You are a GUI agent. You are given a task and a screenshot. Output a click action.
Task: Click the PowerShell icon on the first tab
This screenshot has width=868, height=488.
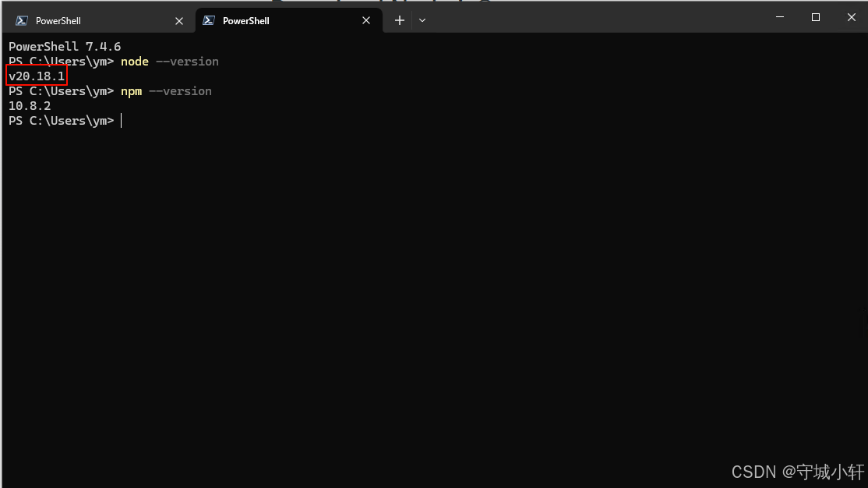(22, 20)
